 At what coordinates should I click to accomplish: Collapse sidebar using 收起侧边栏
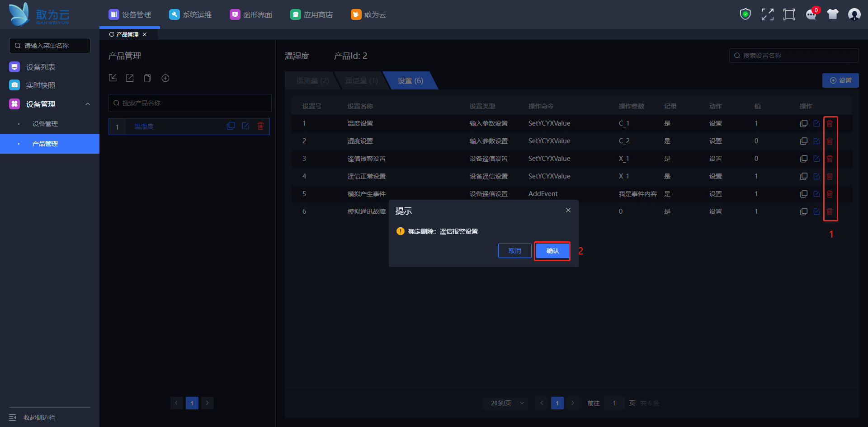(x=33, y=418)
